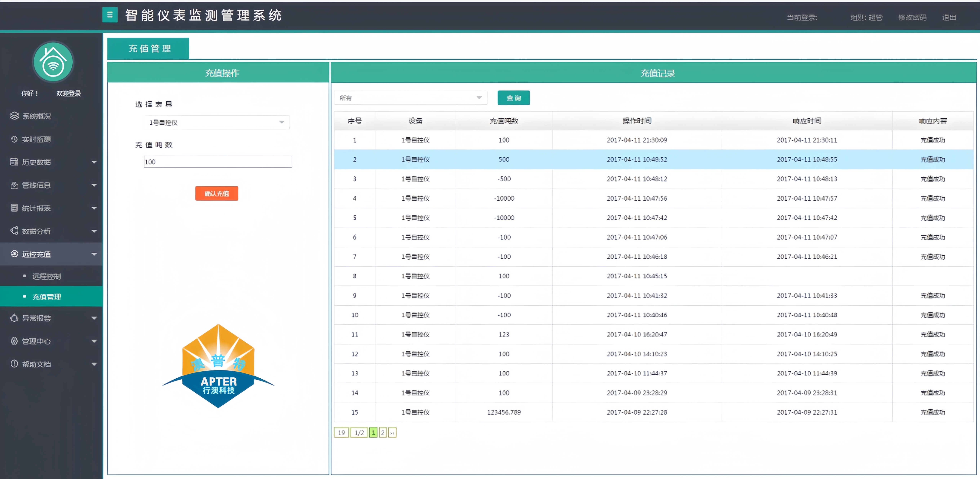This screenshot has height=479, width=980.
Task: Click the 充值吨数 column header
Action: pos(504,121)
